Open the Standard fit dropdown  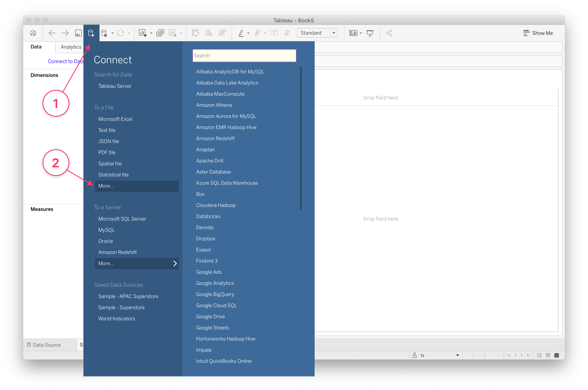pos(317,33)
